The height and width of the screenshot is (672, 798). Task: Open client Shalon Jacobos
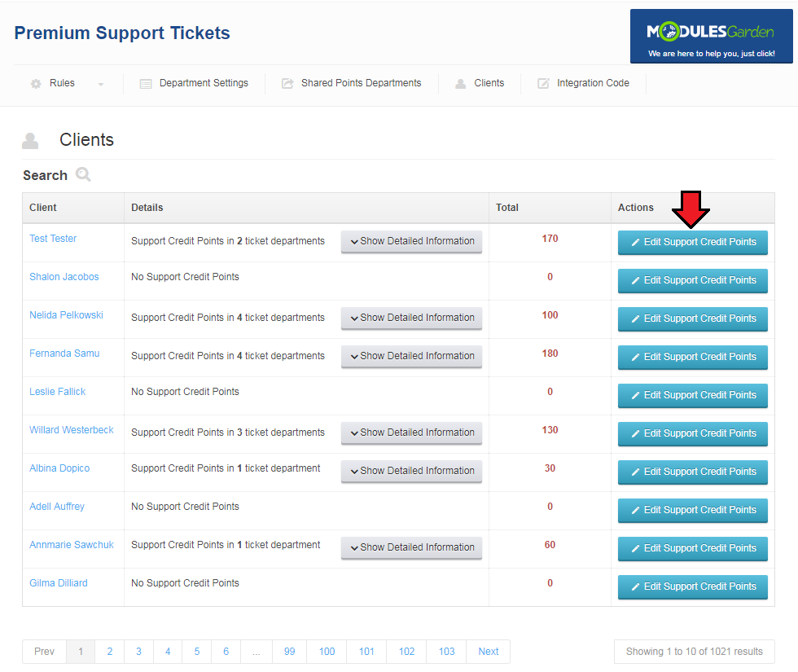(64, 277)
